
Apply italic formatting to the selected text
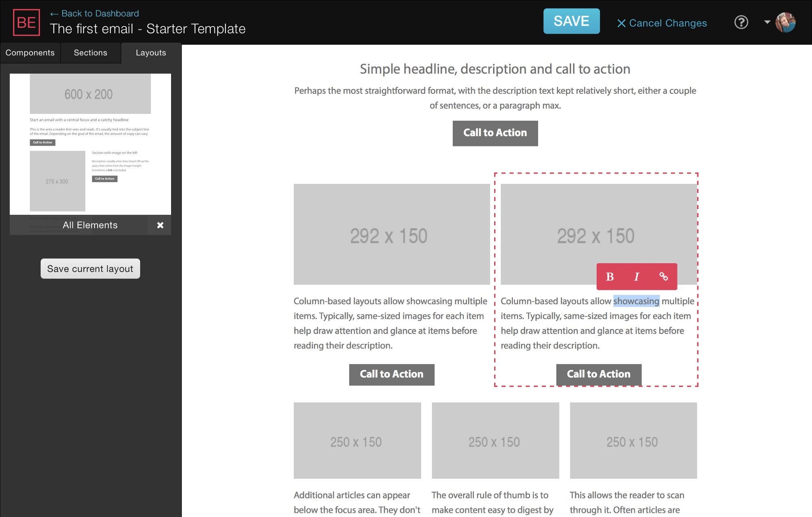[x=636, y=277]
